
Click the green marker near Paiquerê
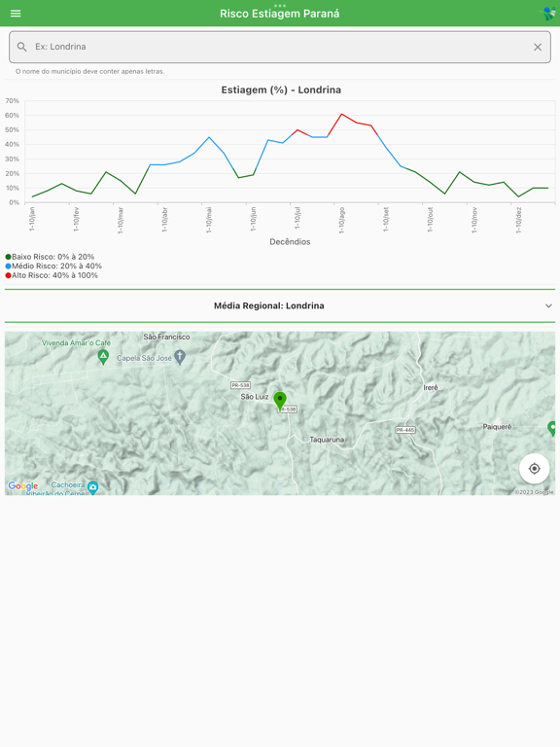coord(552,428)
